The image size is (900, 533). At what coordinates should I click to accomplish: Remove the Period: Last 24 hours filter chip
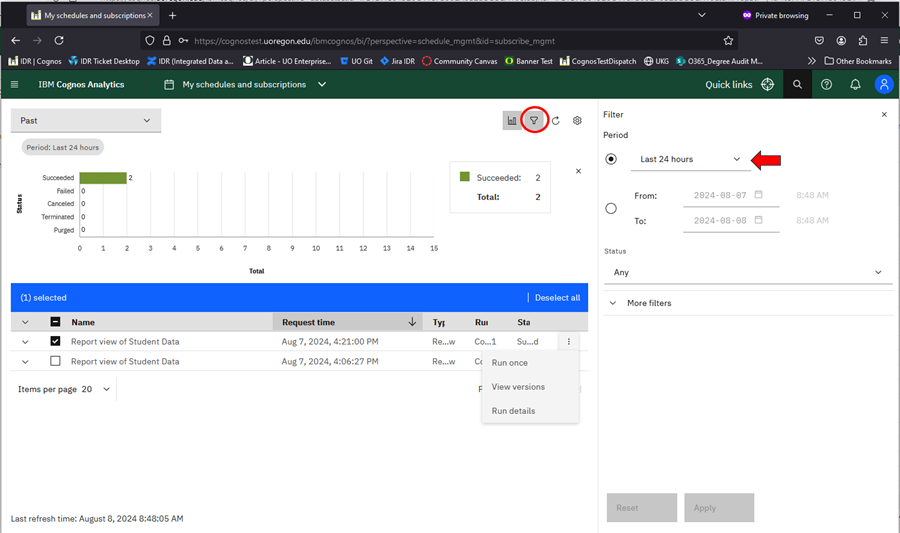tap(63, 147)
